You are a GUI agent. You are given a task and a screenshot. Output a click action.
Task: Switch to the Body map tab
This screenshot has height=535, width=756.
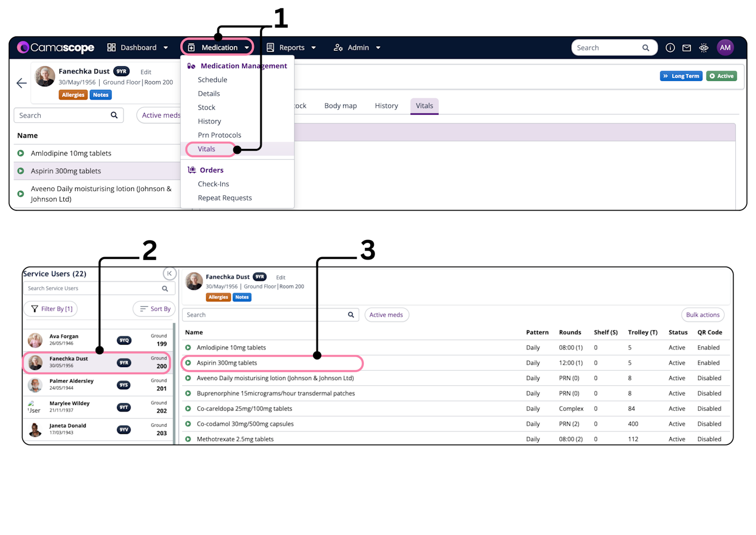coord(341,106)
